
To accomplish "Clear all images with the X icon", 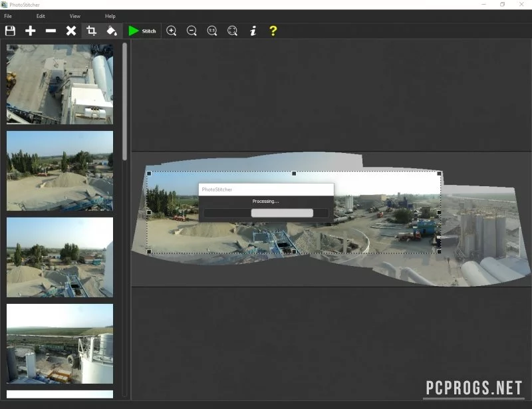I will pos(71,31).
